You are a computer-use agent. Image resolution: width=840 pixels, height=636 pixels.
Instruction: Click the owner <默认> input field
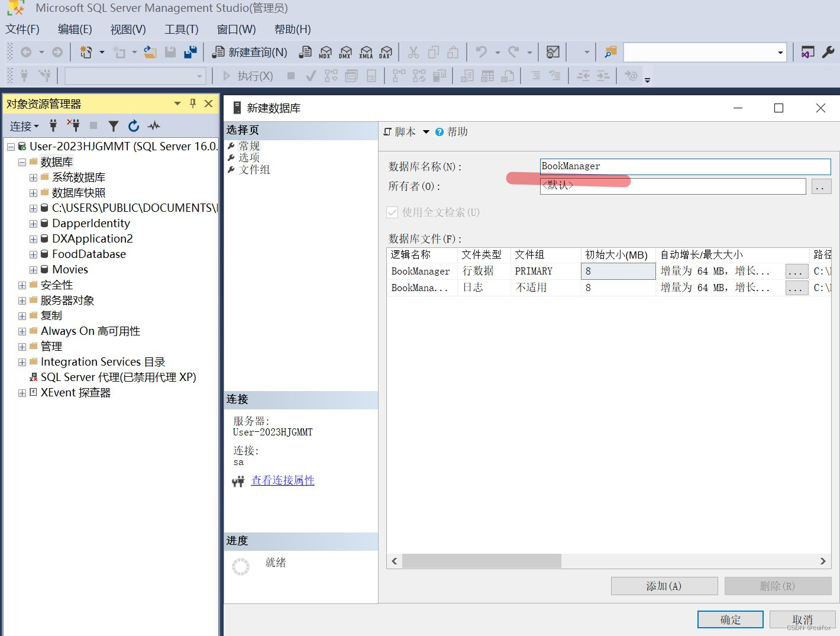click(x=673, y=186)
